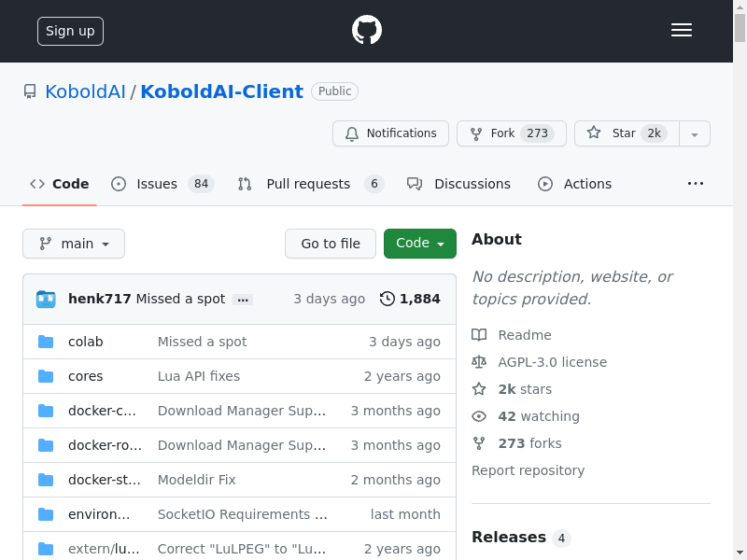Open the 1,884 commits history link
Screen dimensions: 747x560
[410, 299]
